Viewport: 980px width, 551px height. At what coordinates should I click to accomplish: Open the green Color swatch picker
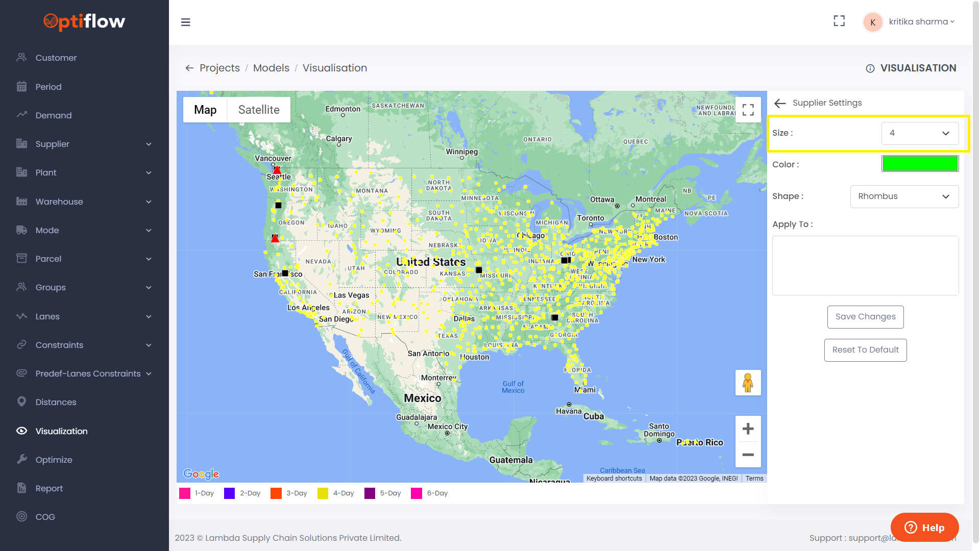click(920, 164)
